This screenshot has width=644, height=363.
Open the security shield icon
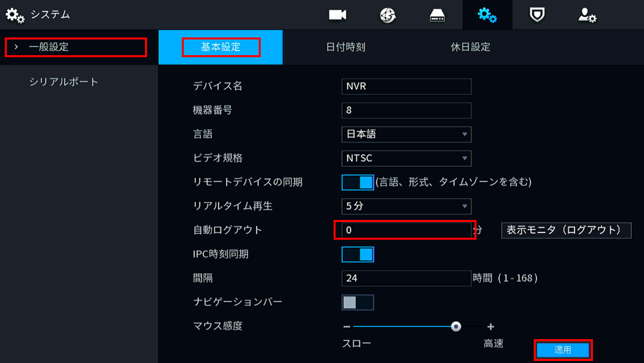tap(538, 15)
